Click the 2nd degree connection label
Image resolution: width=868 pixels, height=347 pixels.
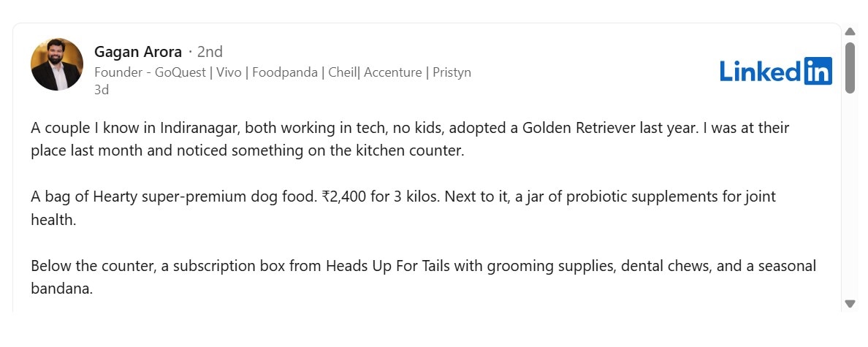(210, 52)
